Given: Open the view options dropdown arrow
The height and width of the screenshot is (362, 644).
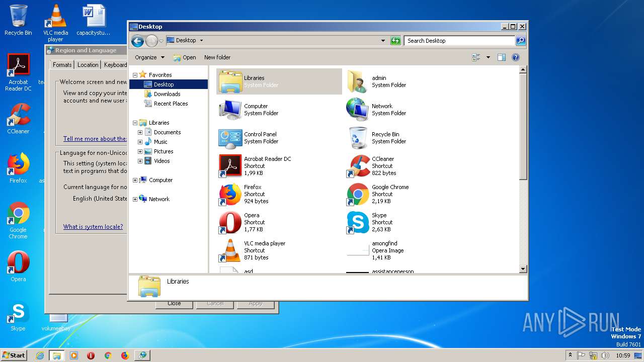Looking at the screenshot, I should [488, 57].
